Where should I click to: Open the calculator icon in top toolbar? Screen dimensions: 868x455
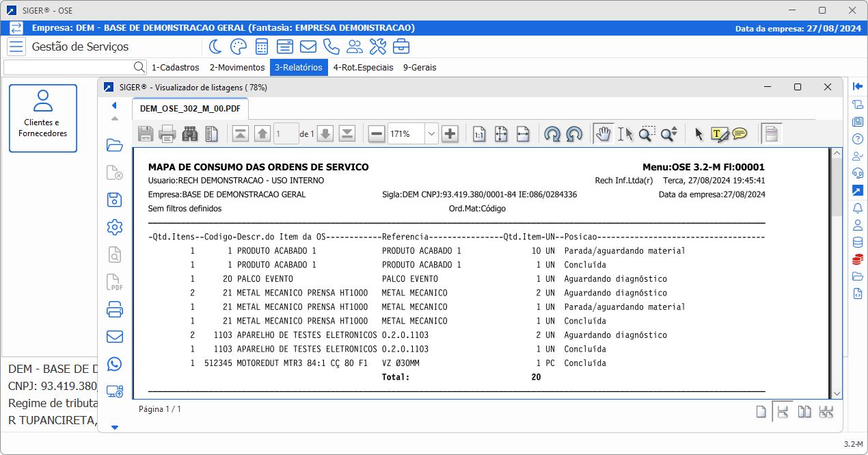261,47
